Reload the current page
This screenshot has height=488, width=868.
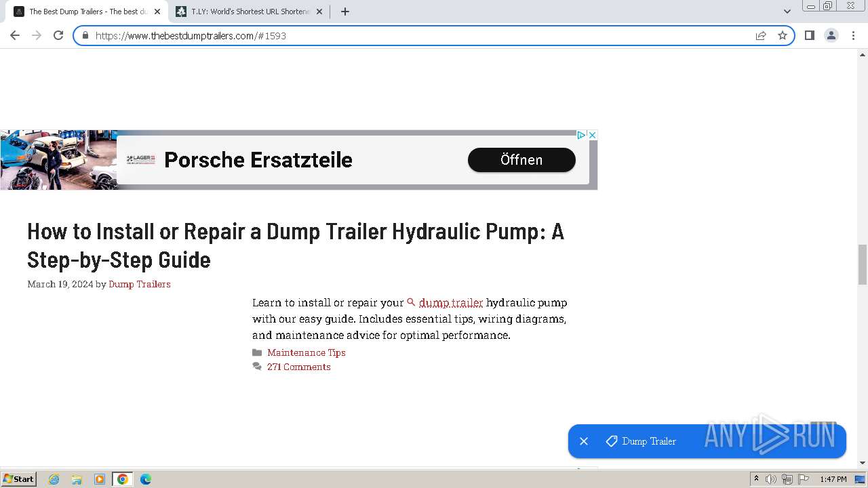(58, 35)
